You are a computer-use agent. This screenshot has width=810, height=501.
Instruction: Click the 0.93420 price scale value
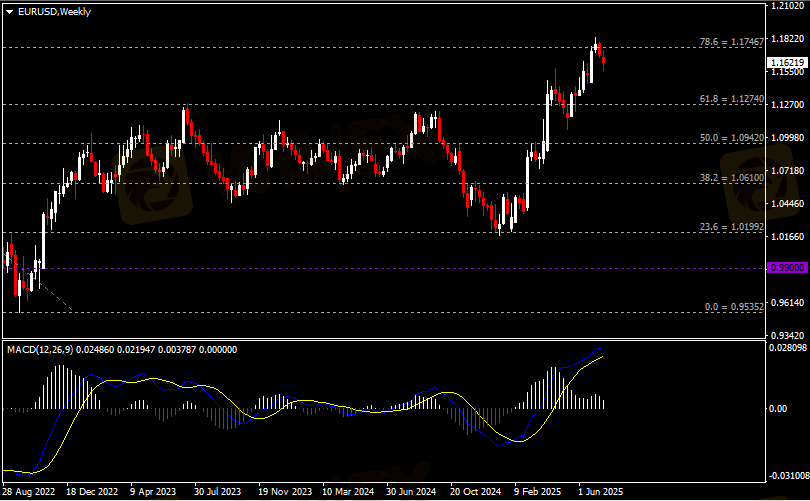click(787, 335)
